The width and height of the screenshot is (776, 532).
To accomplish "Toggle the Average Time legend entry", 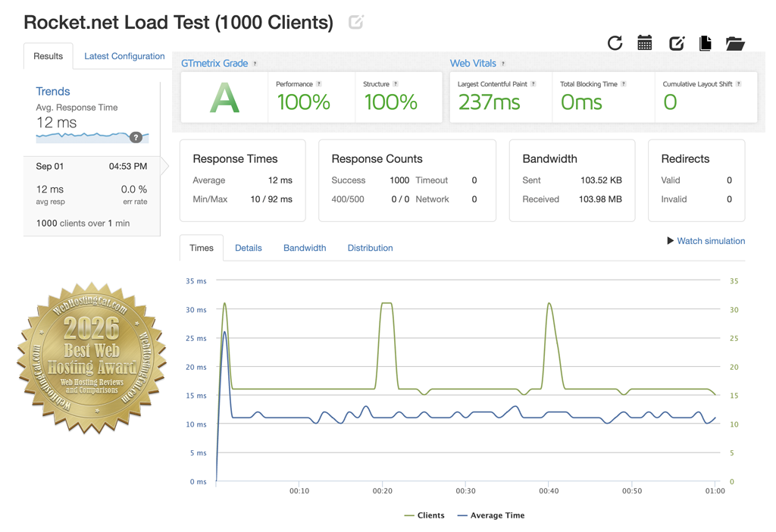I will click(491, 515).
